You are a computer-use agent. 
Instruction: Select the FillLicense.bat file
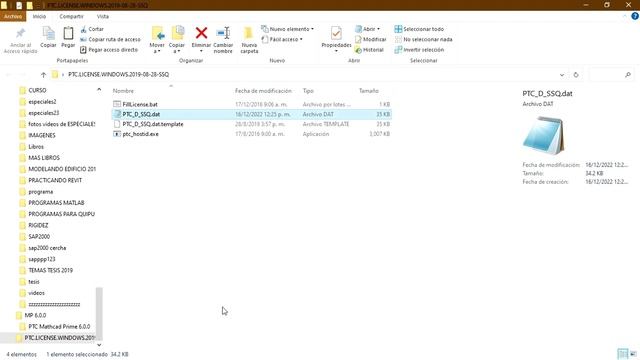click(x=251, y=104)
